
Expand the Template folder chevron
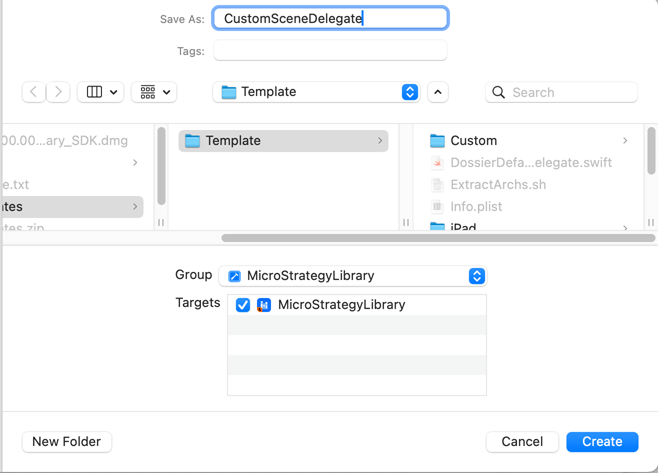click(x=380, y=141)
